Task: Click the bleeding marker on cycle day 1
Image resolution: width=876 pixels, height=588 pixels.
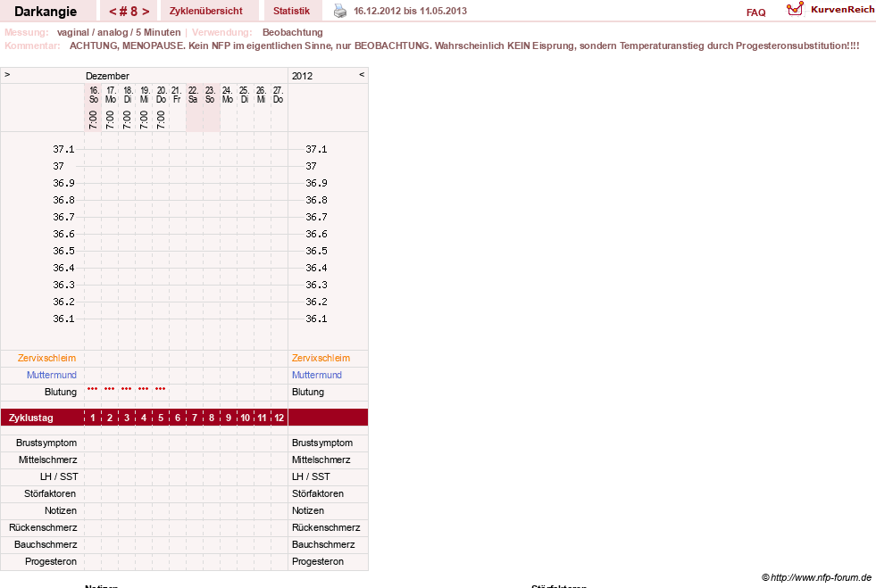Action: [x=93, y=389]
